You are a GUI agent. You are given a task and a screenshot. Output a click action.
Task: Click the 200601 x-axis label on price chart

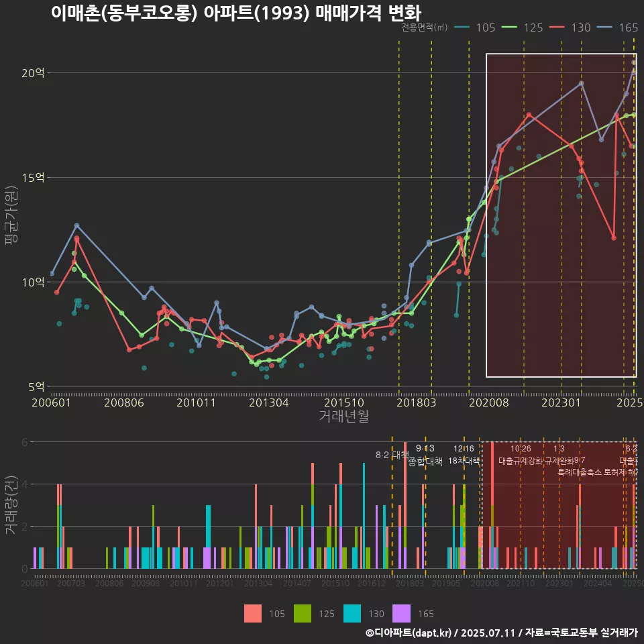click(52, 402)
